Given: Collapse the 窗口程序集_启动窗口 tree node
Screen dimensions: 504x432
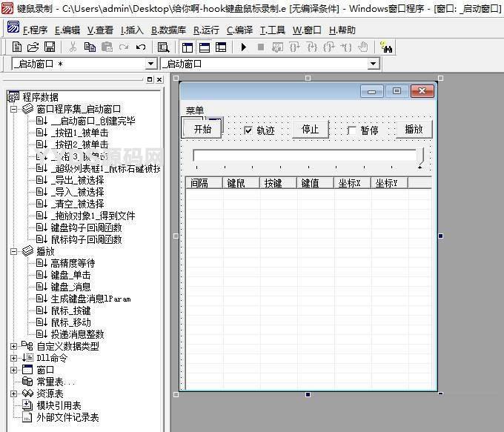Looking at the screenshot, I should click(x=13, y=109).
